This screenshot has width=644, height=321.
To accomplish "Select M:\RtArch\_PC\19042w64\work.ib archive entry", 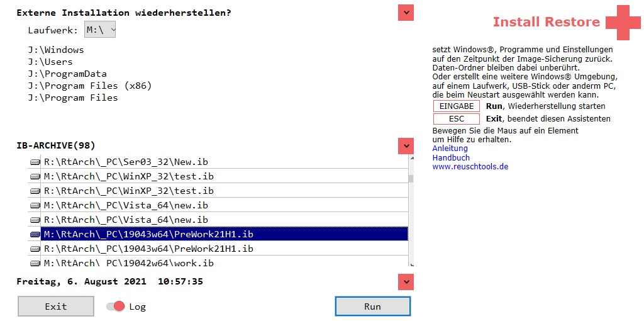I will (129, 263).
